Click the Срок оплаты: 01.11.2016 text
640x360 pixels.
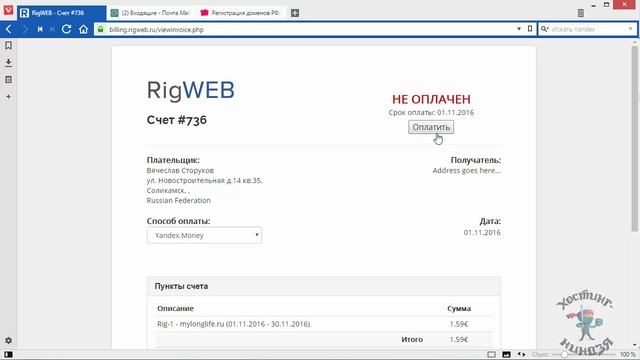(x=431, y=112)
